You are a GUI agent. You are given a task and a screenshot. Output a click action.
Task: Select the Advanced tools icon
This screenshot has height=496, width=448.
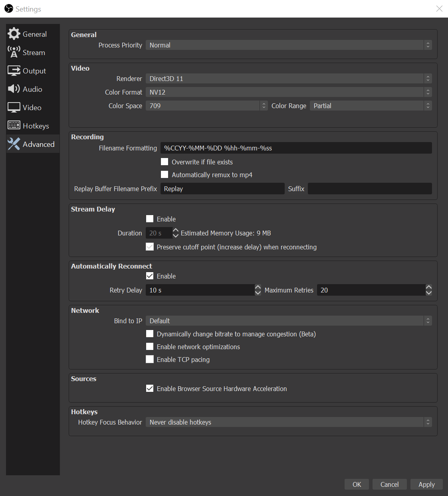(14, 144)
